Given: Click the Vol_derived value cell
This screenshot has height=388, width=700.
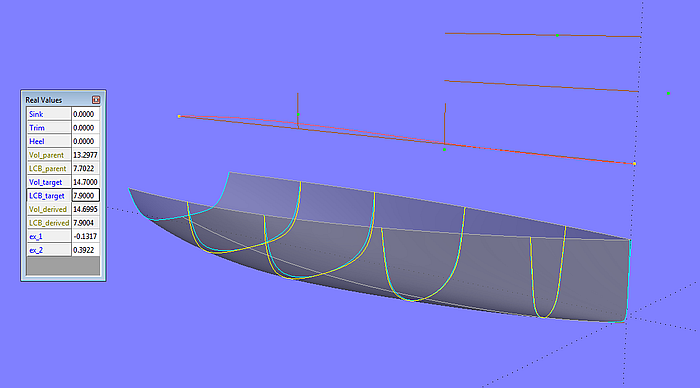Looking at the screenshot, I should click(85, 209).
